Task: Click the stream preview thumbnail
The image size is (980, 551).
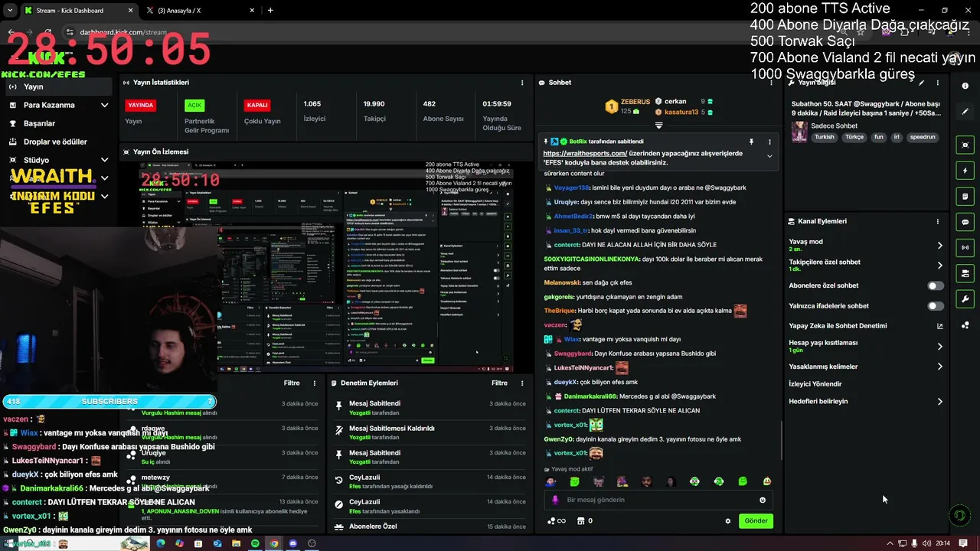Action: (328, 266)
